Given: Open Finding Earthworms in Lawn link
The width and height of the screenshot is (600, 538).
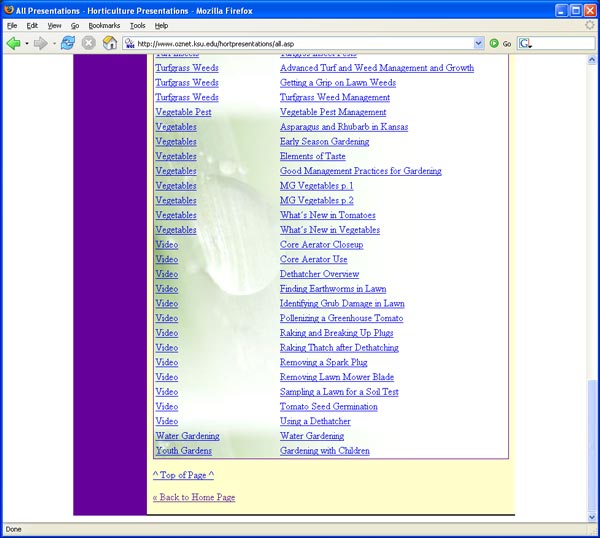Looking at the screenshot, I should [x=333, y=289].
